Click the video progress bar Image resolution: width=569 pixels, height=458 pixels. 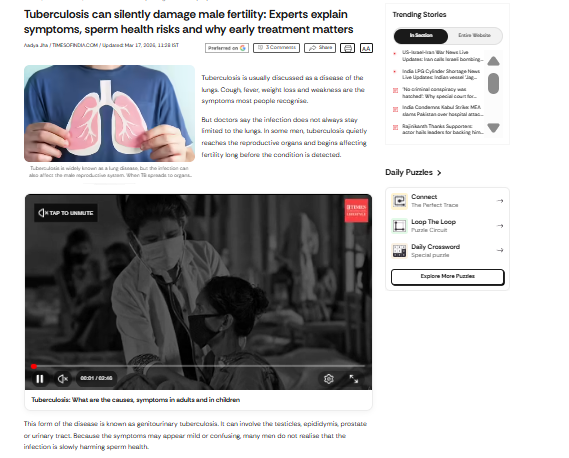pyautogui.click(x=198, y=366)
